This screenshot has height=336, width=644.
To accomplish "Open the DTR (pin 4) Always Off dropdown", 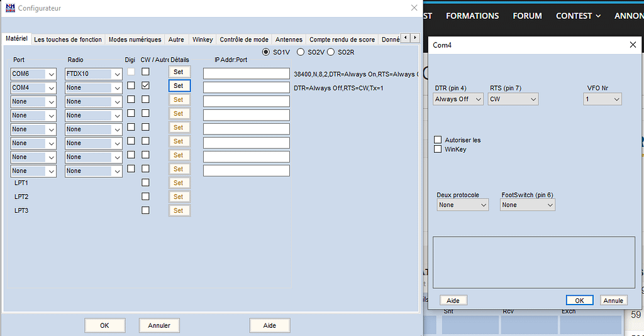I will click(x=458, y=99).
